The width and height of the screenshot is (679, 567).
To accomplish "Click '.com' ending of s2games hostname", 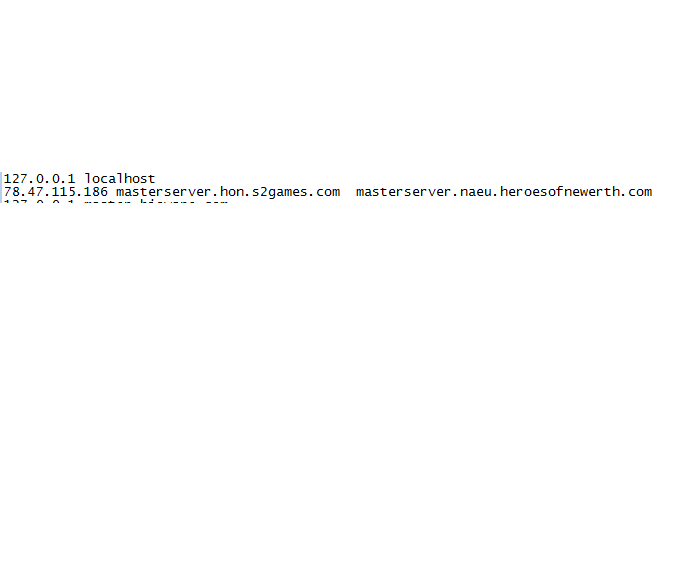I will point(324,191).
